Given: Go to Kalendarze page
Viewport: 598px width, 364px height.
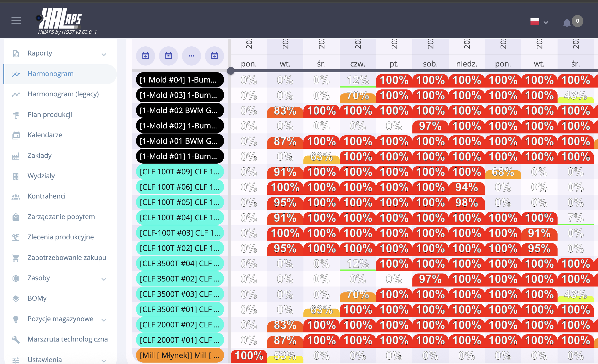Looking at the screenshot, I should click(x=45, y=135).
